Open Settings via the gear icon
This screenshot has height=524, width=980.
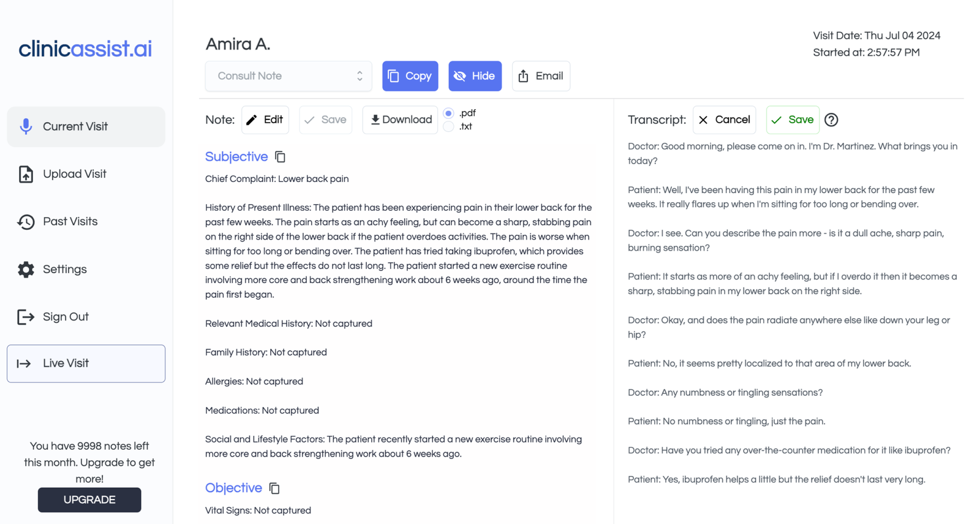point(25,269)
